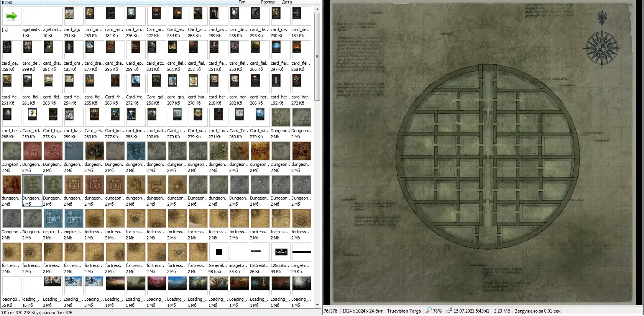Go up via the green arrow [..] icon
The height and width of the screenshot is (316, 644).
(12, 16)
